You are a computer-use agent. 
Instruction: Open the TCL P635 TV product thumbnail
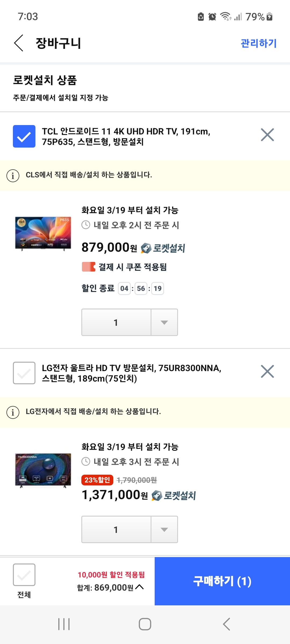pyautogui.click(x=43, y=233)
